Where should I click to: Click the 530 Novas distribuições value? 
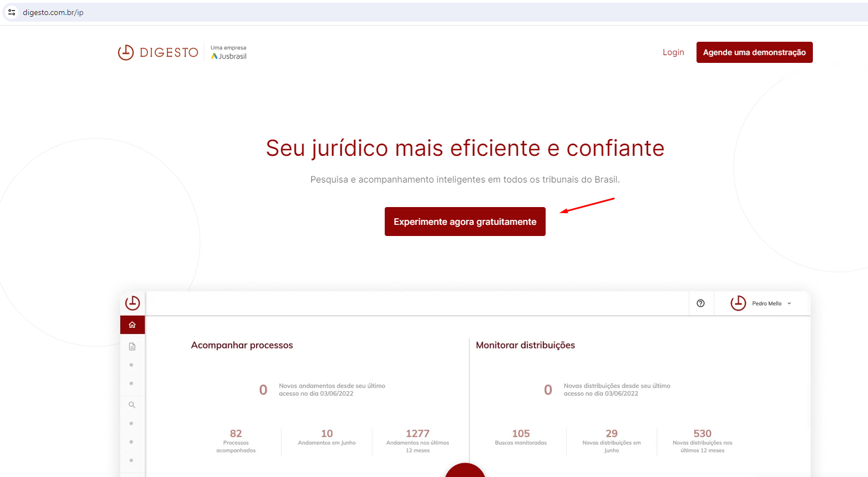pos(702,434)
